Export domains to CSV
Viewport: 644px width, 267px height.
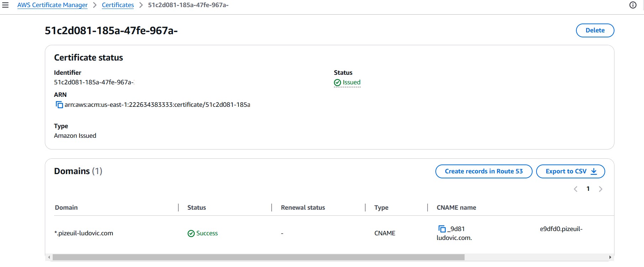[x=570, y=171]
